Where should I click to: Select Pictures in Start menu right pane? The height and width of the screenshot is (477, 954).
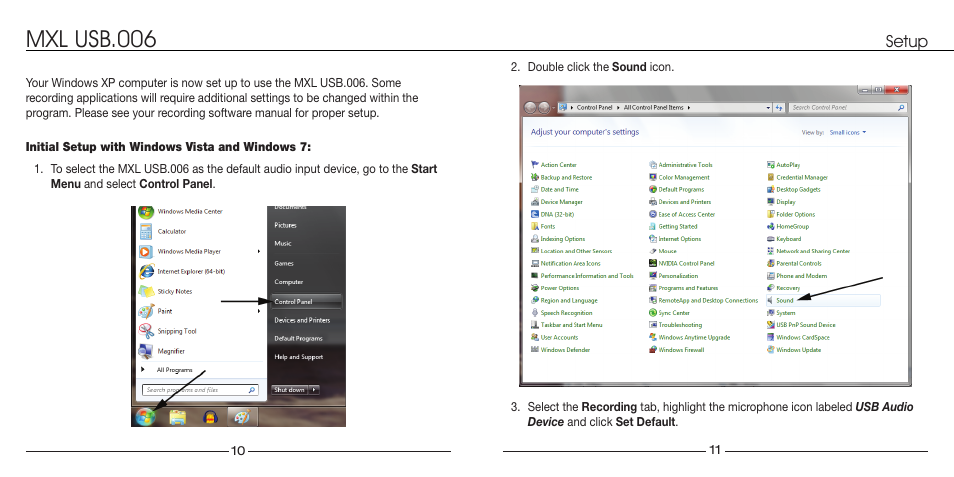pyautogui.click(x=285, y=225)
